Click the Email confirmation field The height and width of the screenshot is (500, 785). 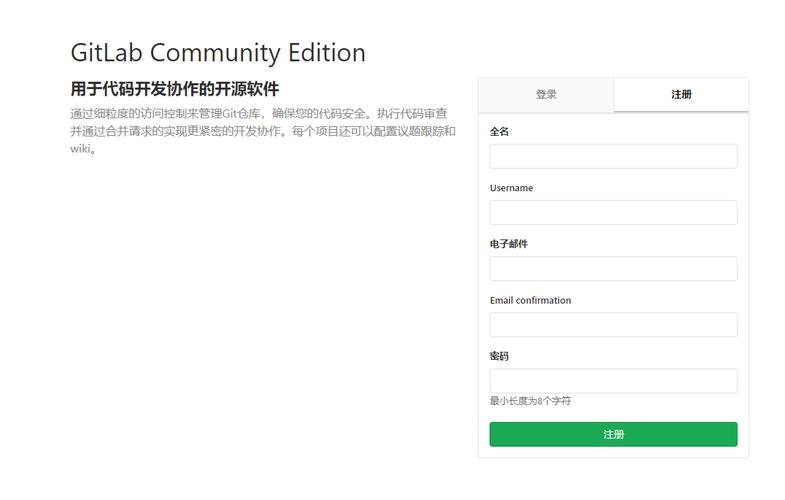(613, 325)
